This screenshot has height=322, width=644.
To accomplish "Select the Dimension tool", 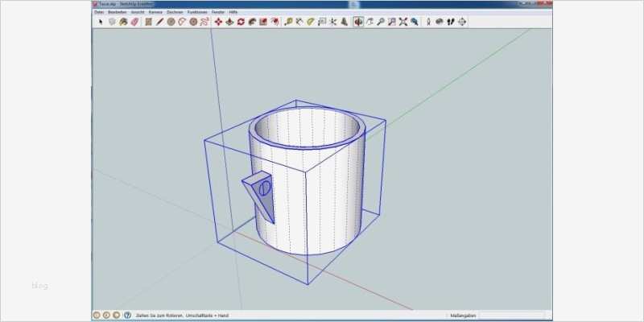I will tap(299, 22).
